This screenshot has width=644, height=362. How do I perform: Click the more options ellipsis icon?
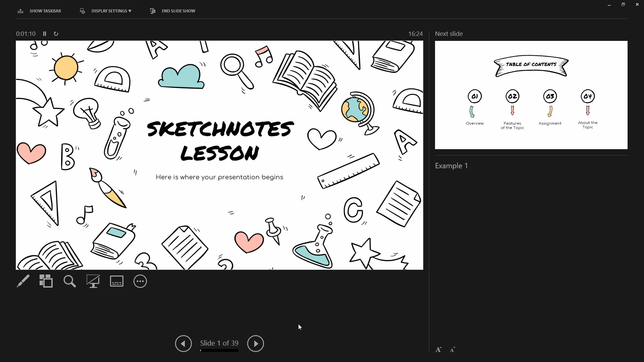point(140,281)
